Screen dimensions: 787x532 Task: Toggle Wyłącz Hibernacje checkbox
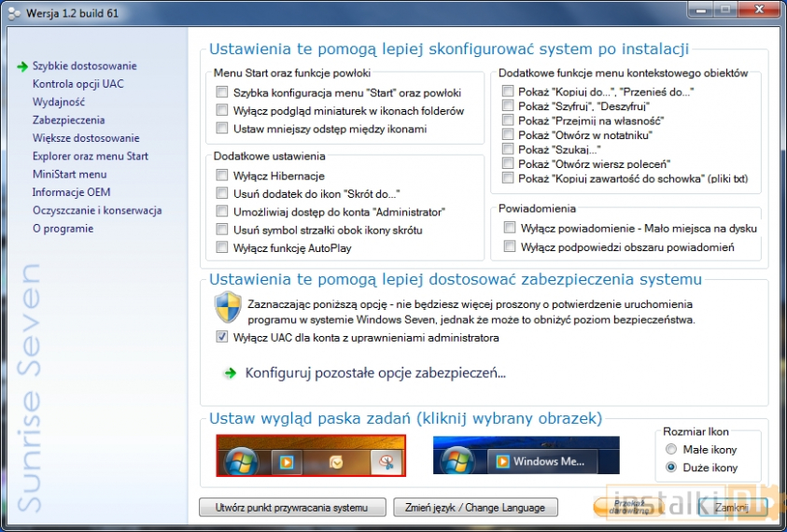pos(222,175)
